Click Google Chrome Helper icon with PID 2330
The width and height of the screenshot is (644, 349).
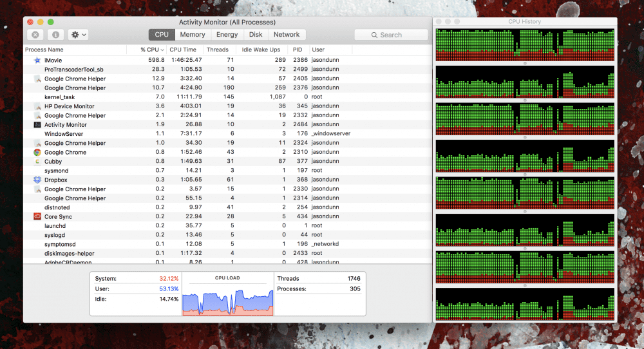[x=37, y=189]
